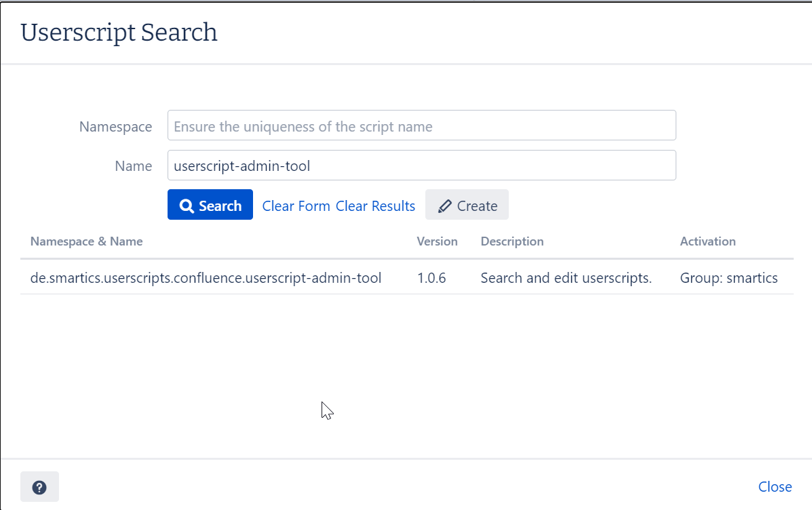Click the Namespace & Name column header
The height and width of the screenshot is (510, 812).
tap(86, 241)
